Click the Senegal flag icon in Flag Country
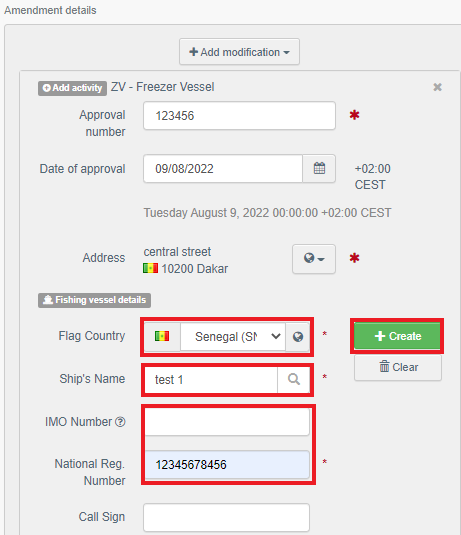 162,336
